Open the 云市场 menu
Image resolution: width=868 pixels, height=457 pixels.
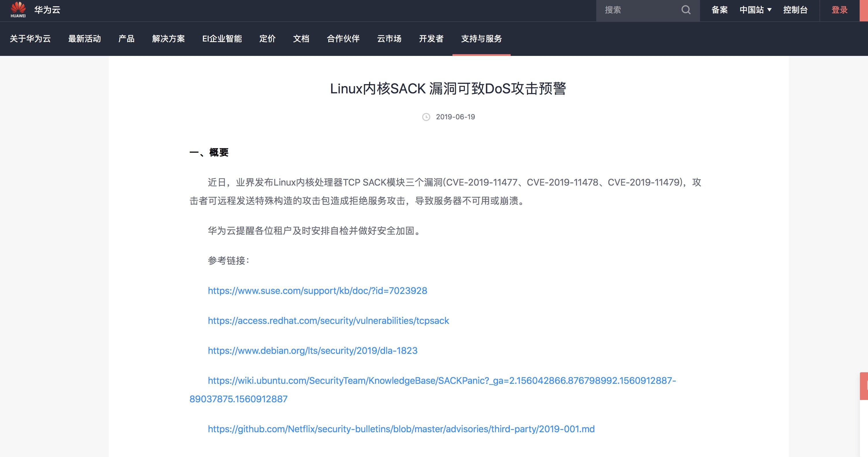389,39
